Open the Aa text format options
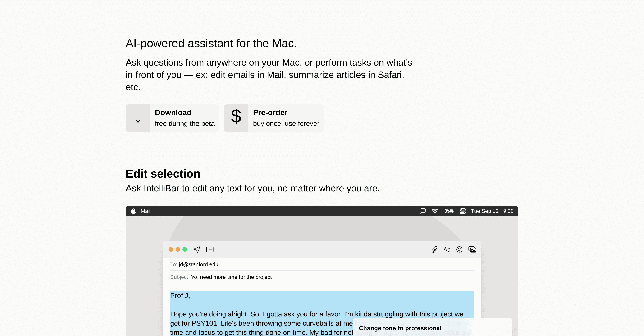 (447, 250)
